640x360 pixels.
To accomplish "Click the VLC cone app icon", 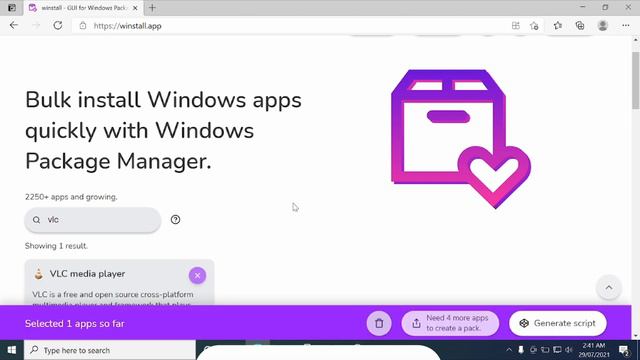I will tap(39, 274).
